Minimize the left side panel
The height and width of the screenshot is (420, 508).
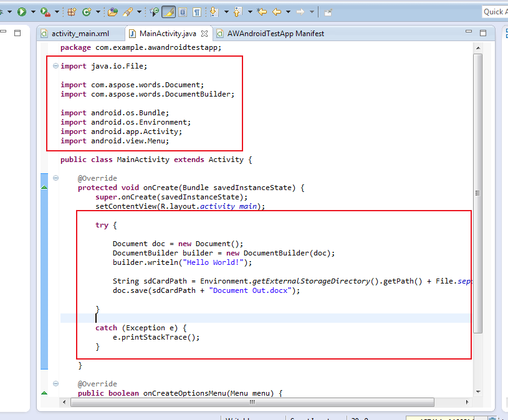3,32
